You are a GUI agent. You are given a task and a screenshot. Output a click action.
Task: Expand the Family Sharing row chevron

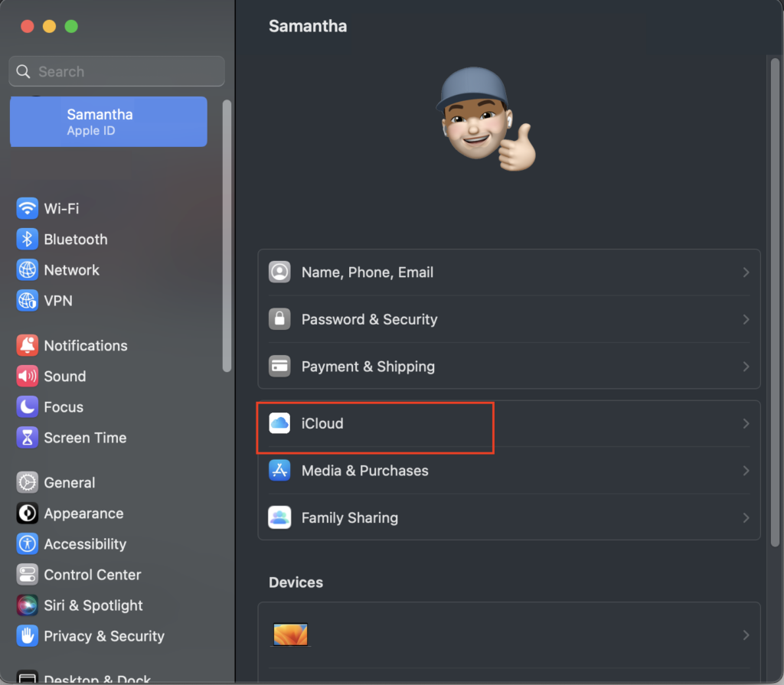tap(746, 517)
